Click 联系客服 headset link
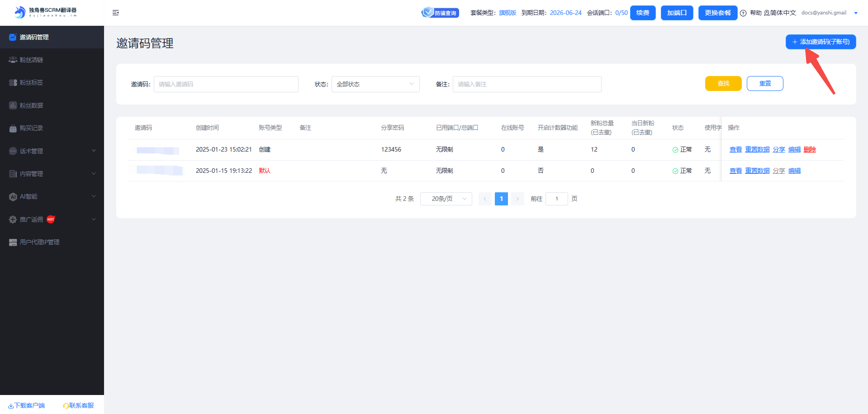Viewport: 868px width, 414px height. pyautogui.click(x=79, y=405)
